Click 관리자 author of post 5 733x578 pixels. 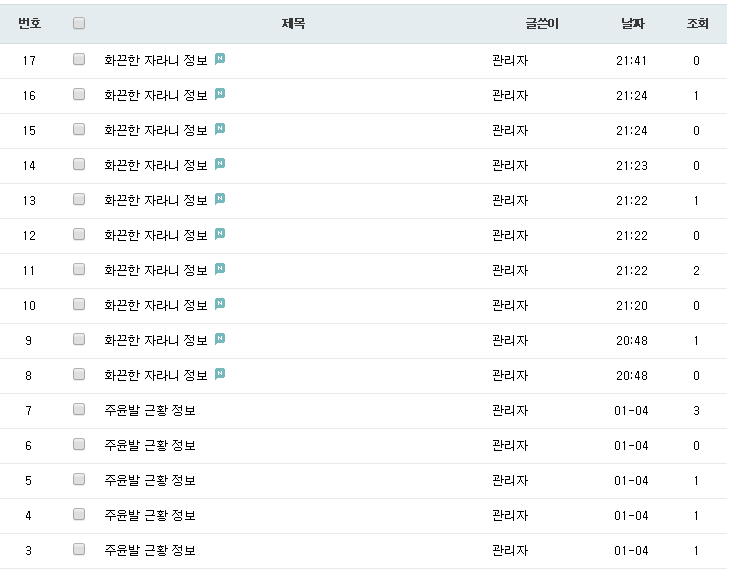pyautogui.click(x=510, y=480)
